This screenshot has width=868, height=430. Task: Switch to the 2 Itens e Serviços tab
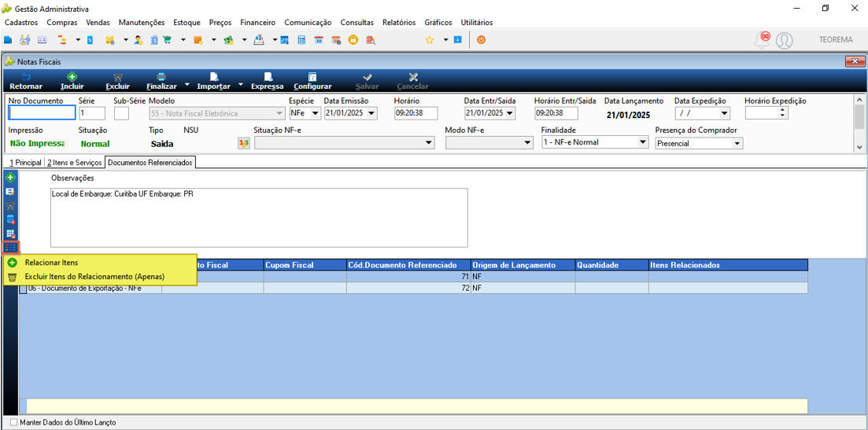click(x=74, y=163)
